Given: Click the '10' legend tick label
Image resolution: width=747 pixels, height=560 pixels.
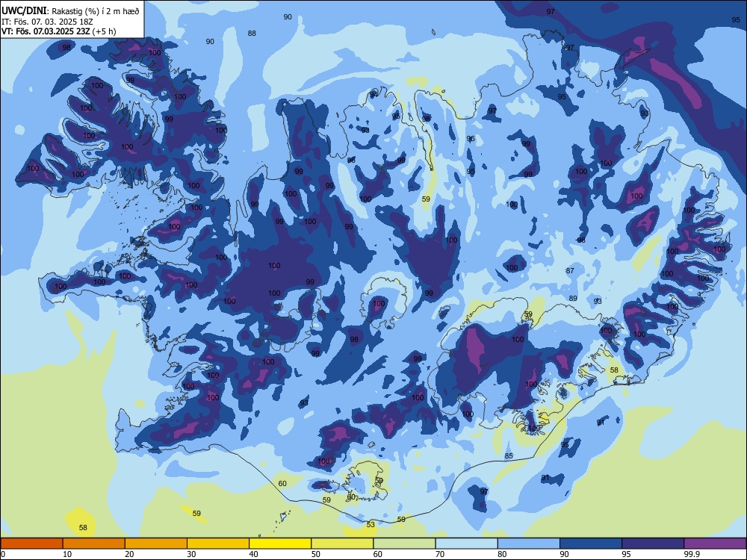Looking at the screenshot, I should pyautogui.click(x=67, y=554).
